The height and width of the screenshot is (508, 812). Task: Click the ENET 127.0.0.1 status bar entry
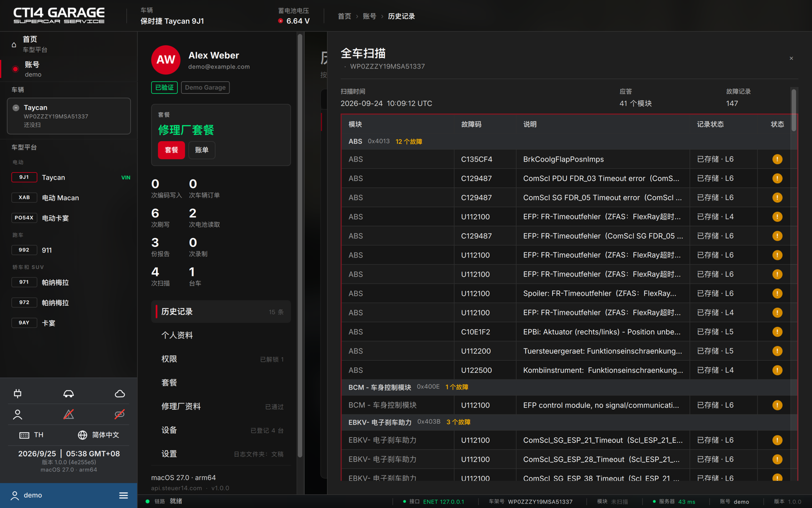434,502
